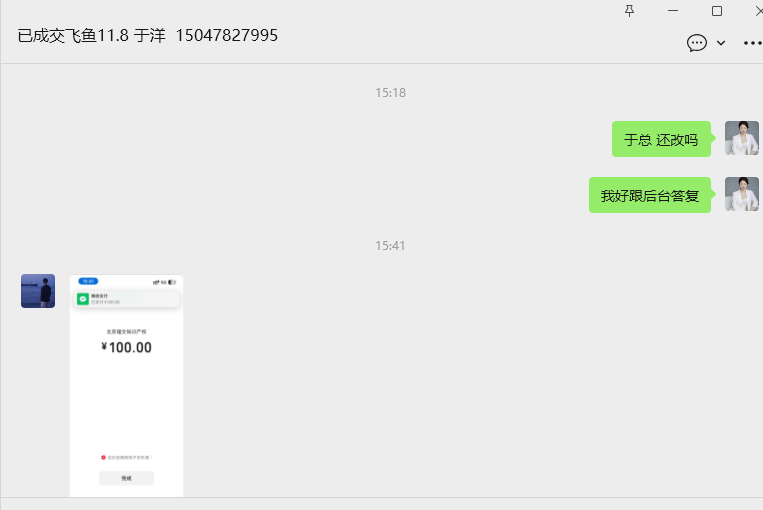Select the green message 我好跟后台答复
Screen dimensions: 763x510
click(x=650, y=195)
